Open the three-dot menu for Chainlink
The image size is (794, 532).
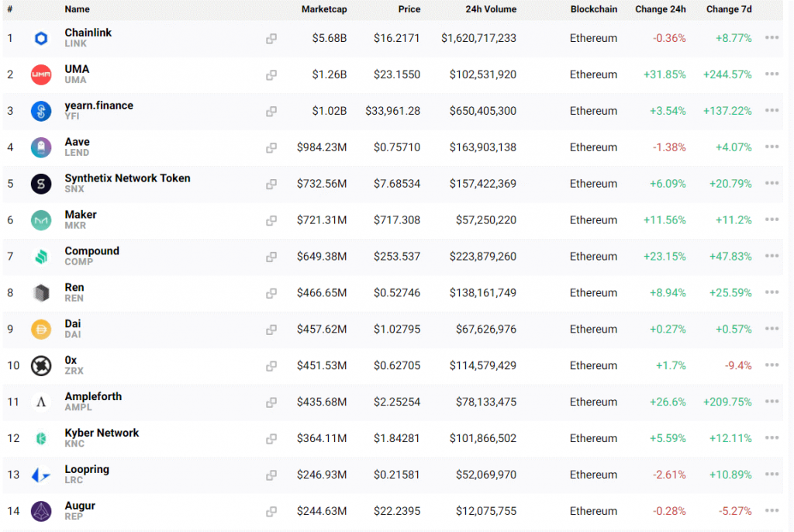coord(772,38)
